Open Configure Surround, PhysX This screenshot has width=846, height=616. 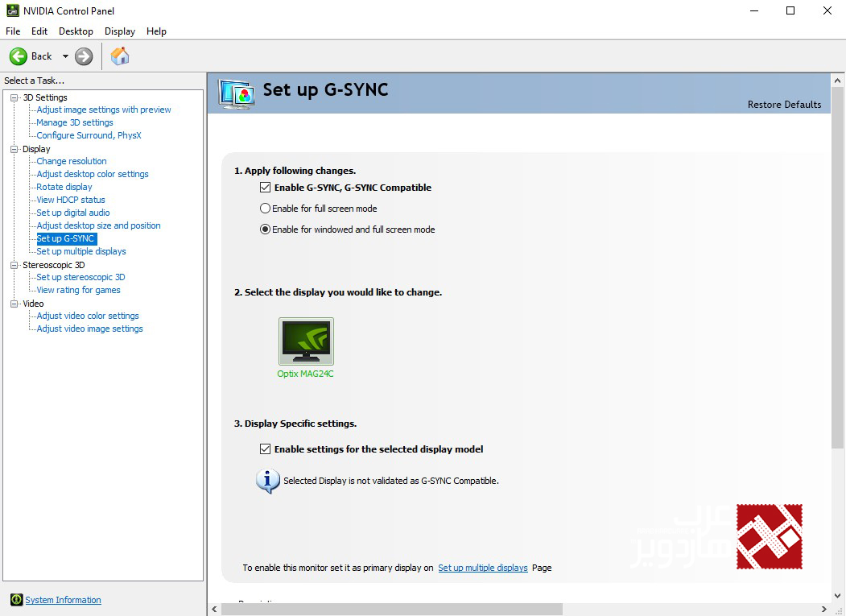pos(89,135)
